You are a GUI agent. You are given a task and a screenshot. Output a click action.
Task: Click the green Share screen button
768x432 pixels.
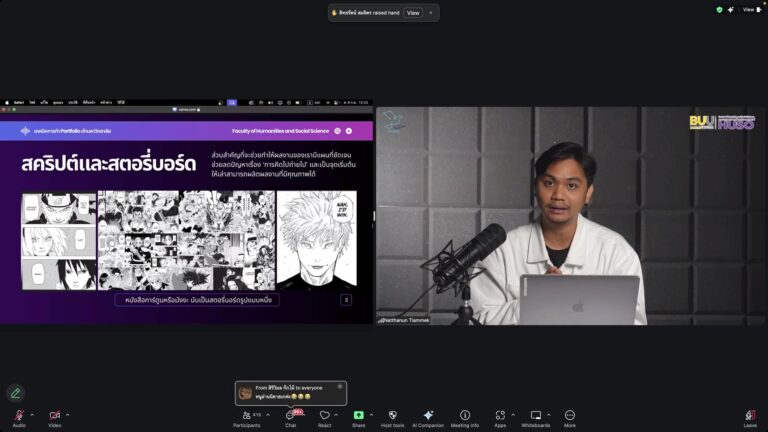[x=359, y=418]
